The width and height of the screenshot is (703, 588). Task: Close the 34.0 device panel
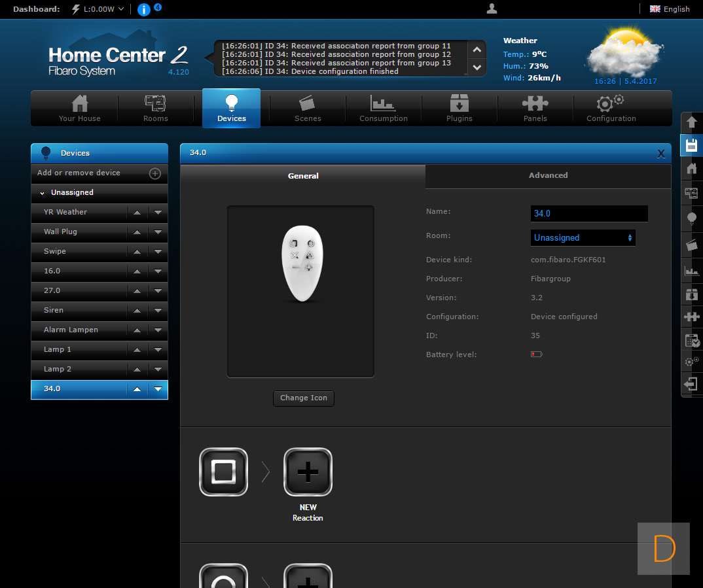[660, 154]
